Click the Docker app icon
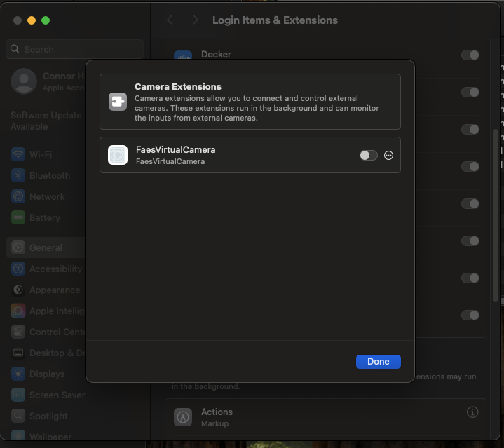This screenshot has height=448, width=504. [x=183, y=55]
